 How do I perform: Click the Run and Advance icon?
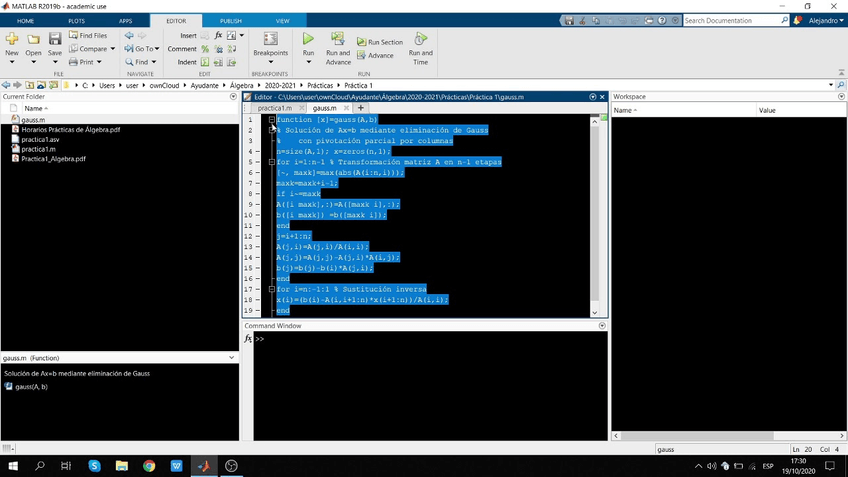coord(338,40)
